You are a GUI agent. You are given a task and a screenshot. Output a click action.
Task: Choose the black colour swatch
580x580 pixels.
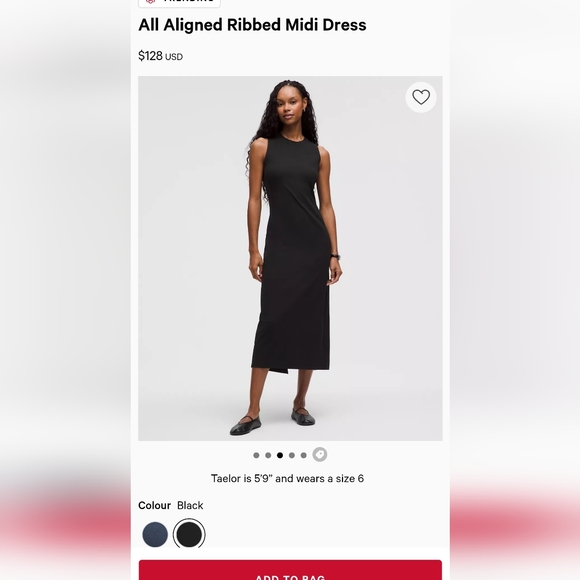pos(189,534)
